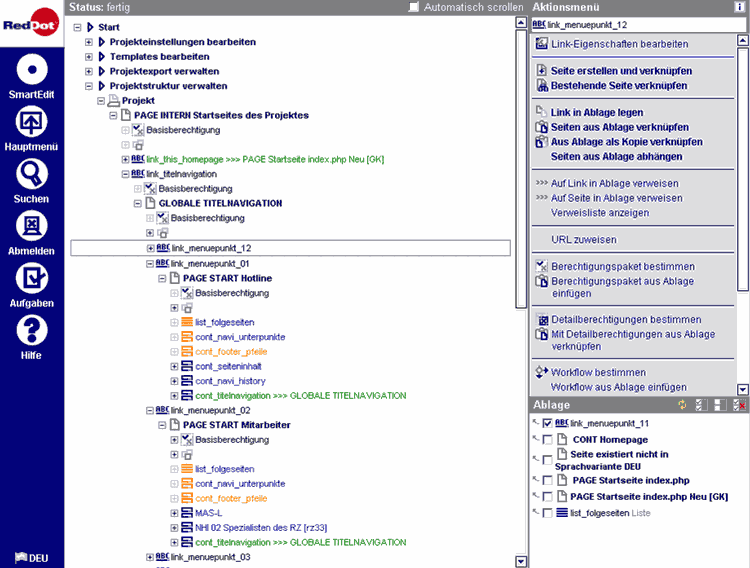Expand the Templates bearbeiten node
This screenshot has width=750, height=568.
click(88, 57)
